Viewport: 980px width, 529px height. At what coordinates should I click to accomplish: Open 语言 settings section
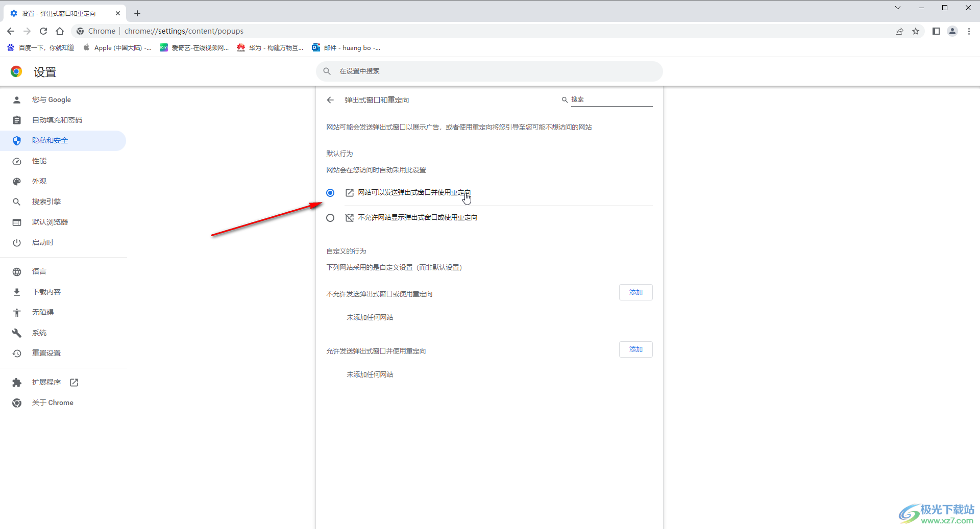pos(63,271)
